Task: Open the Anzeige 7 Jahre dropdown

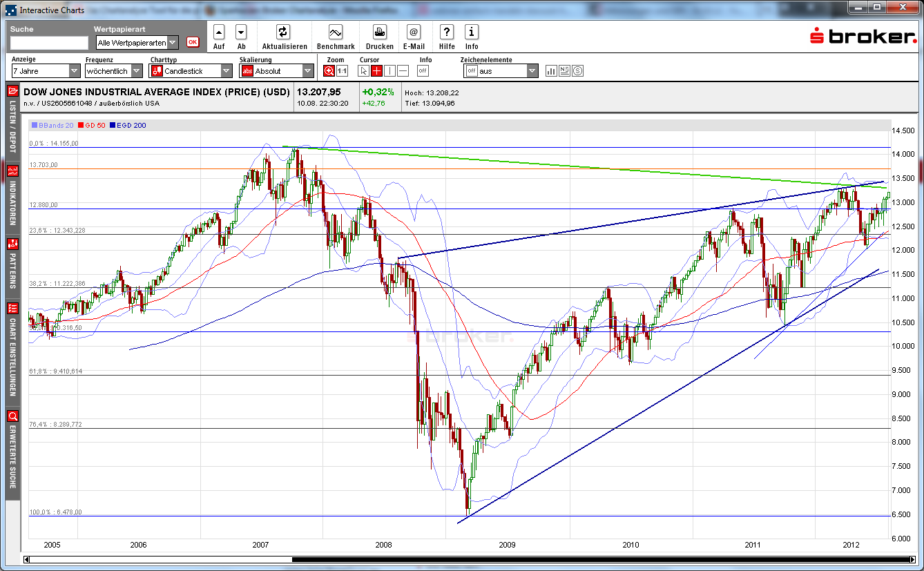Action: (73, 70)
